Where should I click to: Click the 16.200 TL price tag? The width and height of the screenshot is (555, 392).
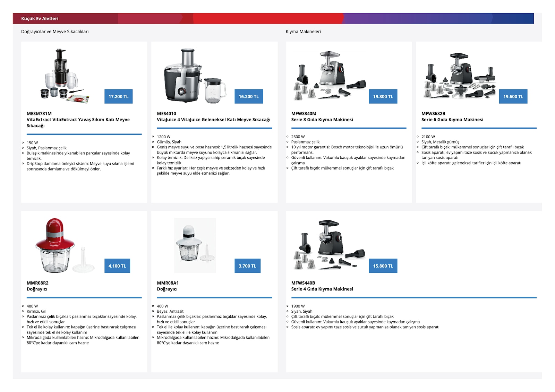click(248, 96)
